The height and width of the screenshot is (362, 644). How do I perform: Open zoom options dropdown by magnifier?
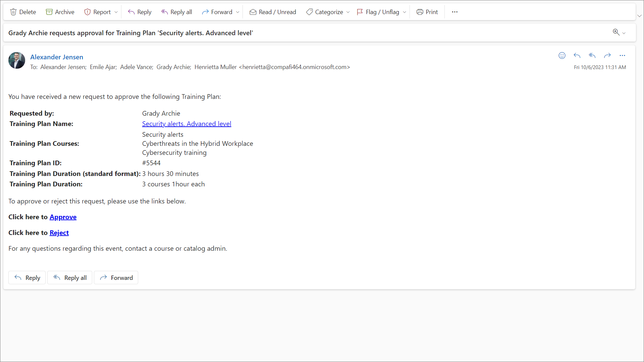click(624, 33)
